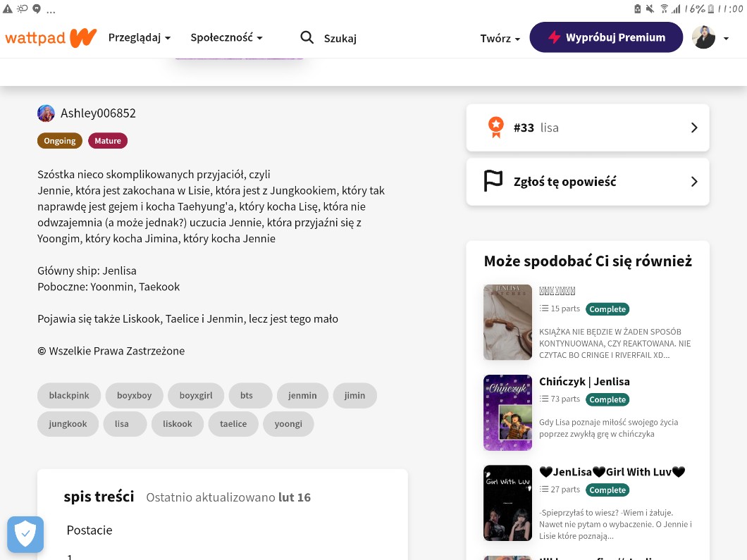The image size is (747, 560).
Task: Click Wypróbuj Premium button
Action: (606, 38)
